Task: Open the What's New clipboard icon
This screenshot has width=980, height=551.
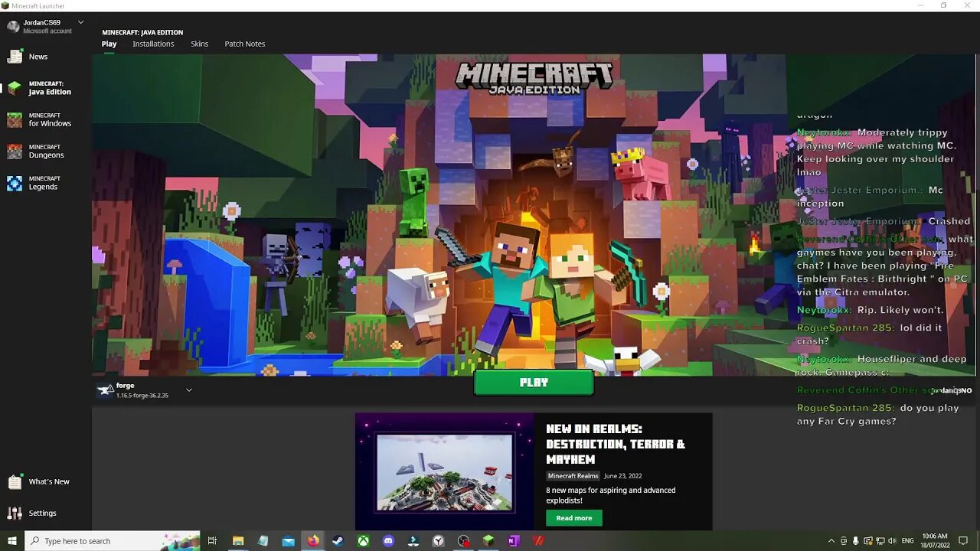Action: pyautogui.click(x=15, y=481)
